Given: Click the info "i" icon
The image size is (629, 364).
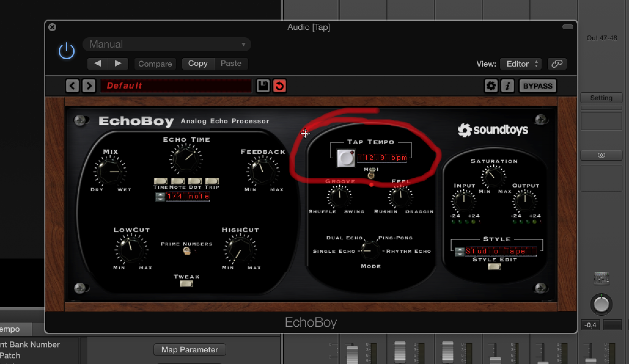Looking at the screenshot, I should [x=508, y=86].
